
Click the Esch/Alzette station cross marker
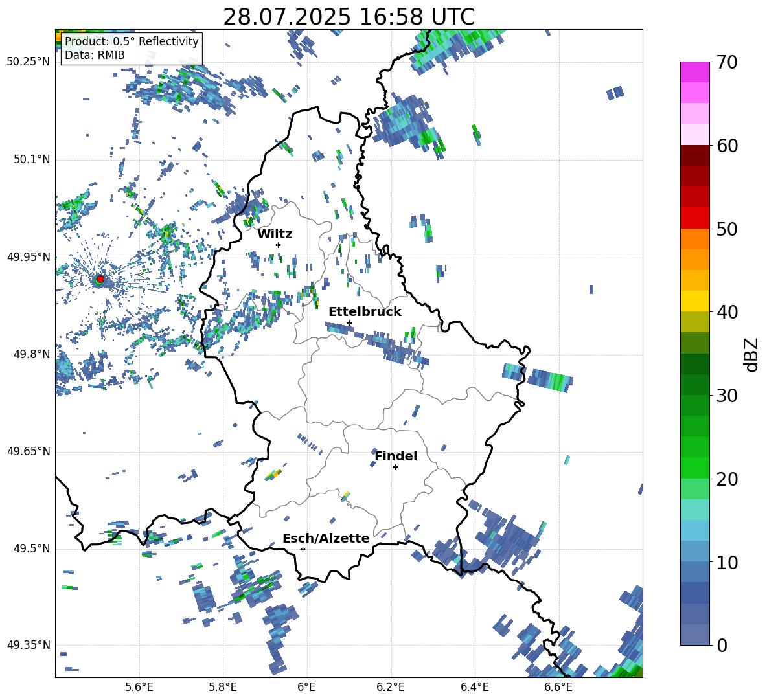pos(303,549)
